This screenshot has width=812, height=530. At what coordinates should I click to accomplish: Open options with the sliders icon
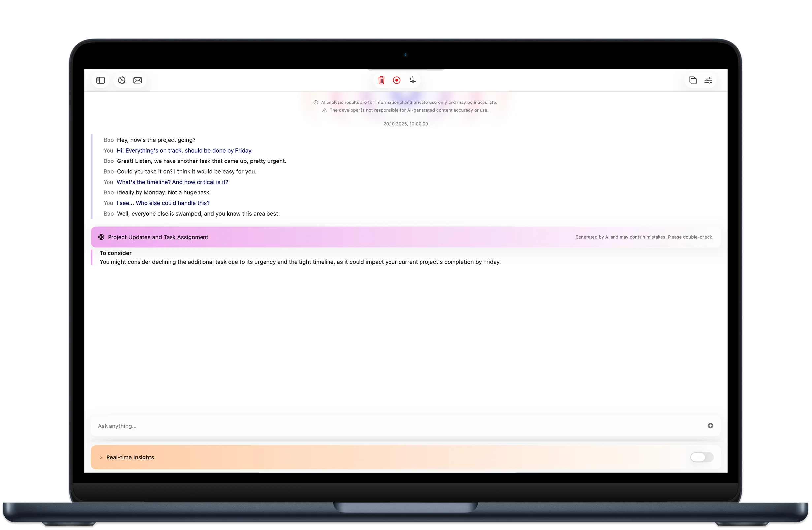click(709, 80)
